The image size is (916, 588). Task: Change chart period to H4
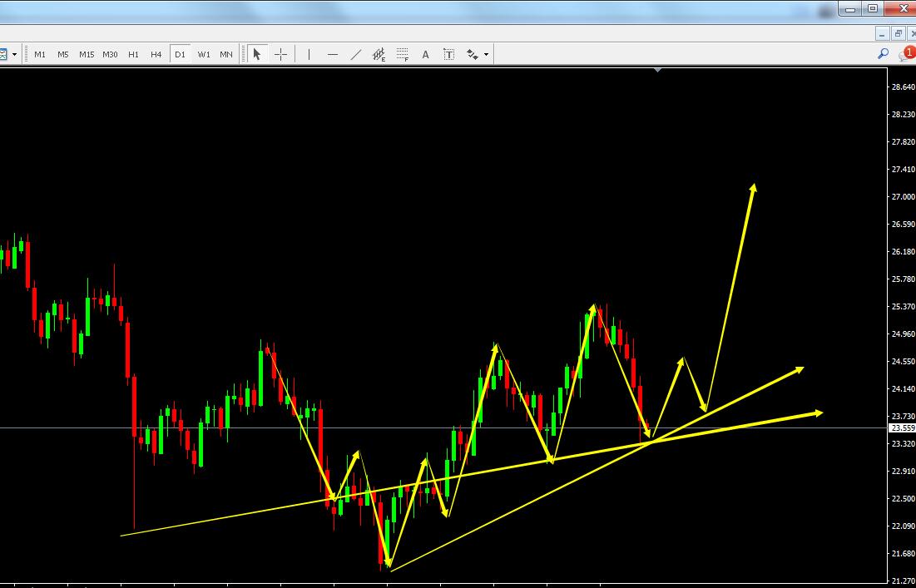(156, 54)
